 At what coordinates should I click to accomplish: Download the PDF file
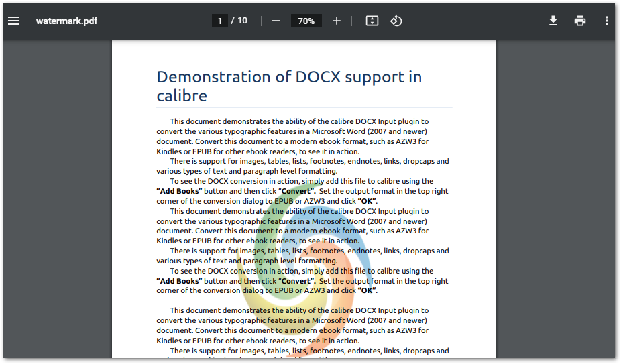pyautogui.click(x=553, y=21)
